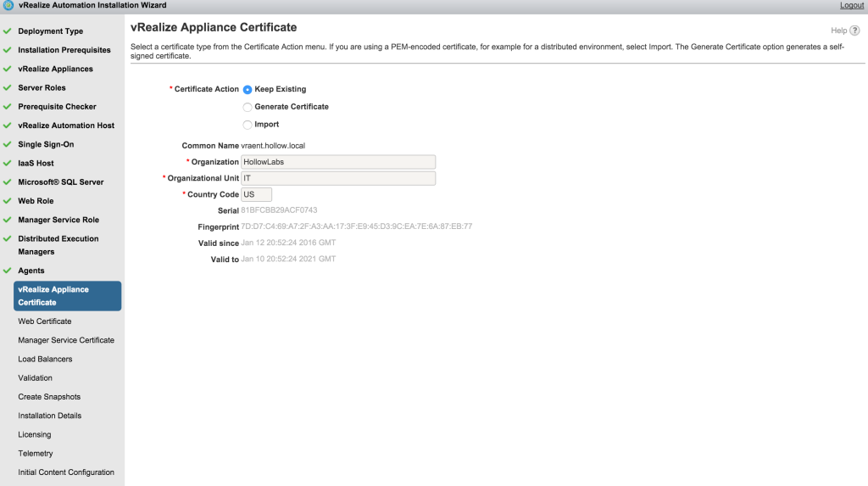Click the green checkmark next to Single Sign-On
The image size is (868, 486).
pyautogui.click(x=7, y=144)
